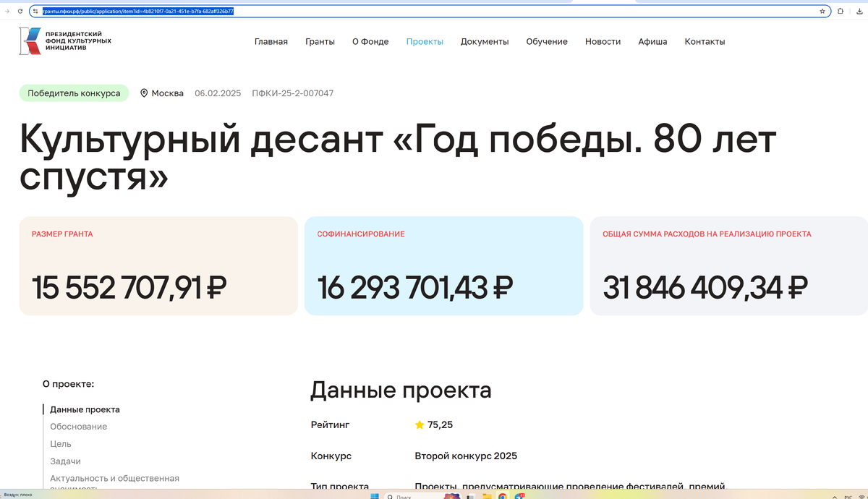Open the Новости section
The width and height of the screenshot is (868, 499).
click(603, 41)
